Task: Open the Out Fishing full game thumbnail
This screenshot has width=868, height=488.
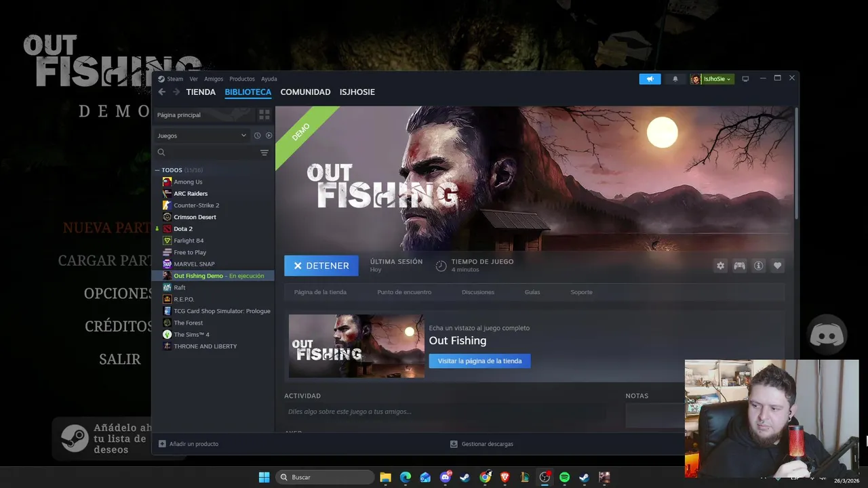Action: click(x=356, y=346)
